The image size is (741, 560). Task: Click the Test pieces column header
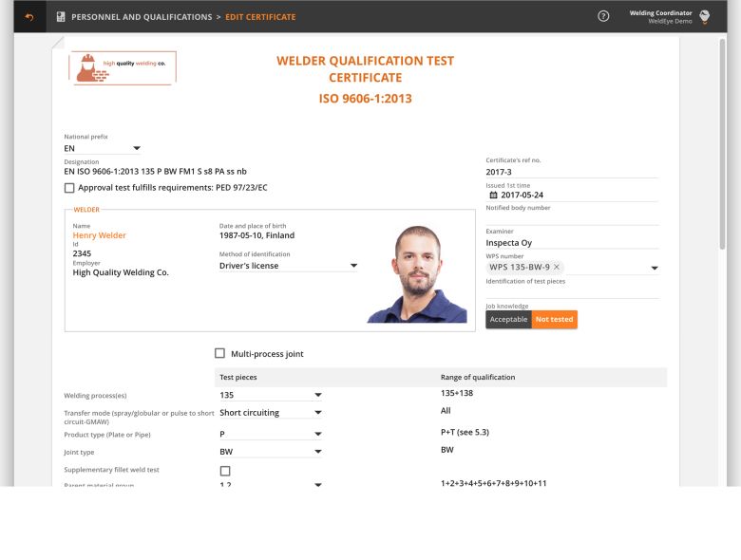[x=238, y=377]
